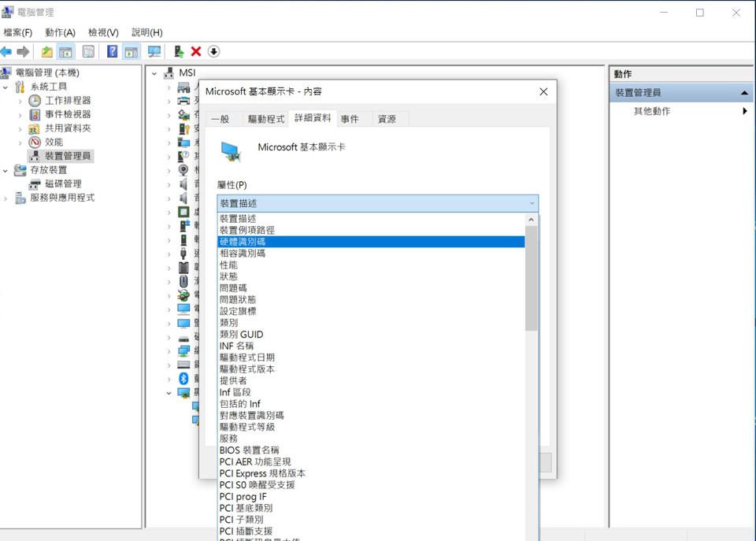Click the blue Help question mark icon
The width and height of the screenshot is (756, 541).
(112, 52)
